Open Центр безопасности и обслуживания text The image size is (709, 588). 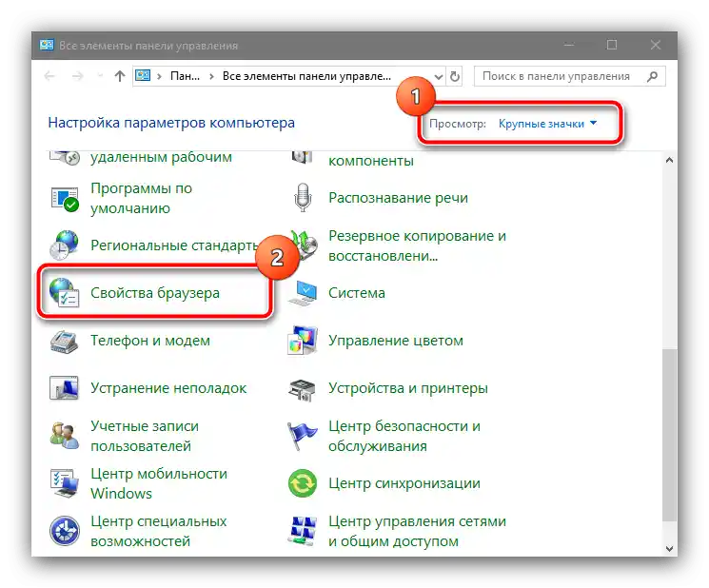(404, 436)
